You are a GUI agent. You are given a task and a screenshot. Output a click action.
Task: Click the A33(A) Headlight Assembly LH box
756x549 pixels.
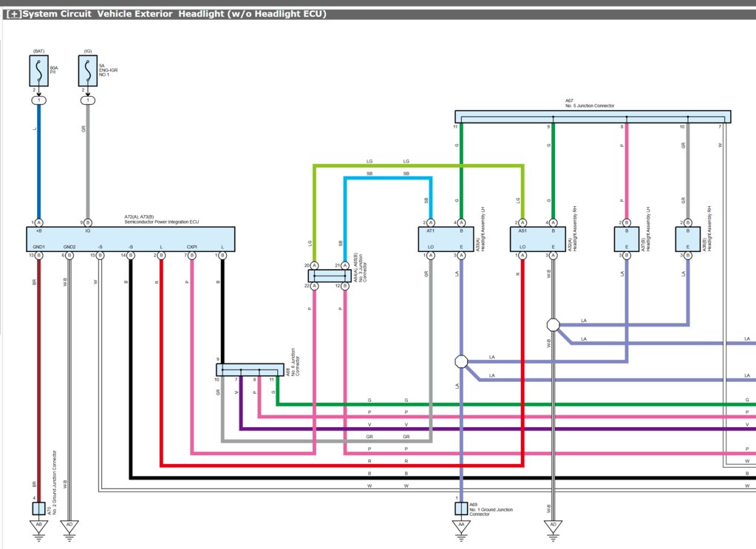pyautogui.click(x=446, y=239)
